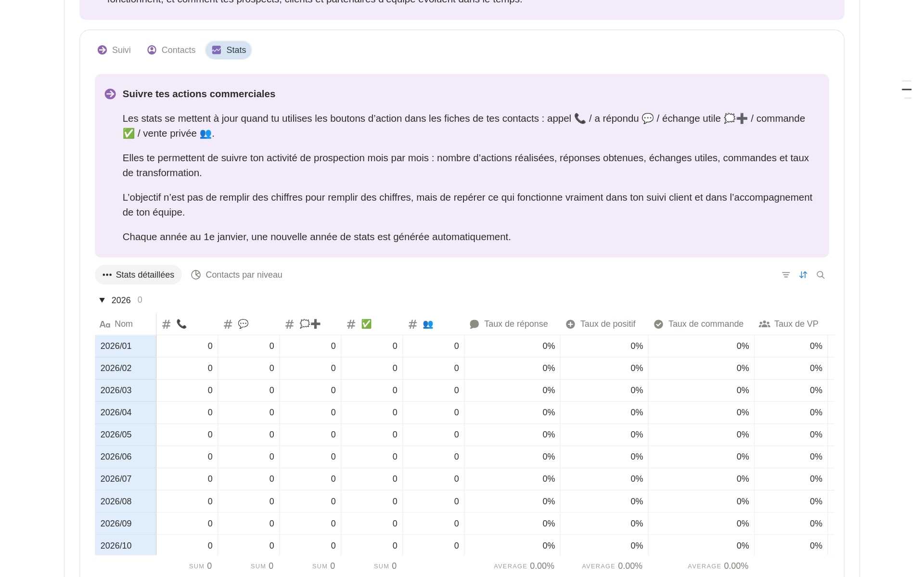
Task: Open the filter icon above the table
Action: click(786, 275)
